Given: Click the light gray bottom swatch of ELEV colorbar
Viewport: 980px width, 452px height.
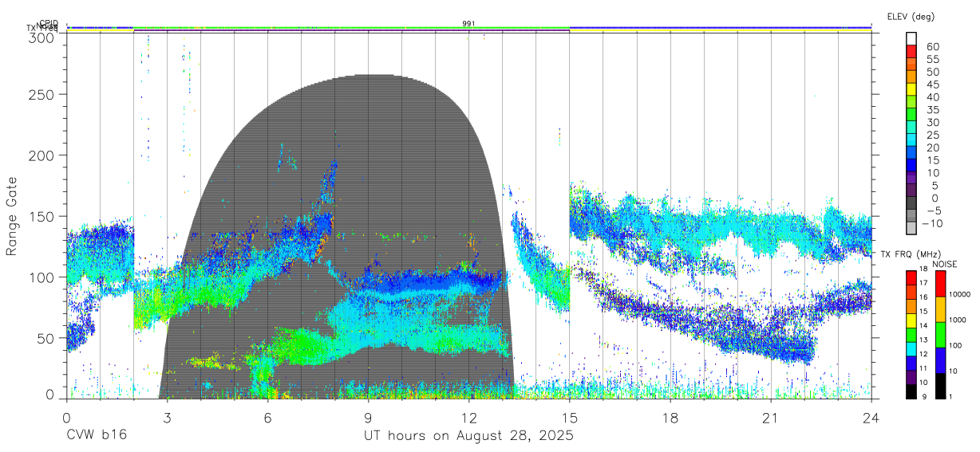Looking at the screenshot, I should [912, 229].
